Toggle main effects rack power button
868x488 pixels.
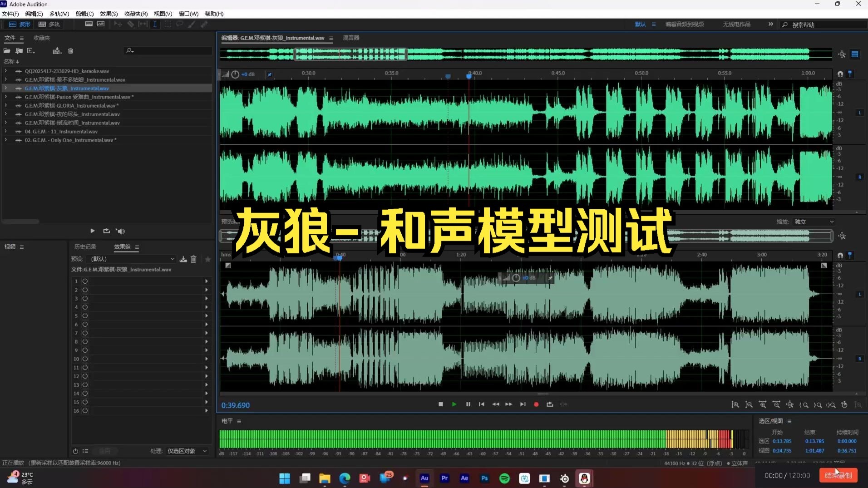tap(75, 451)
